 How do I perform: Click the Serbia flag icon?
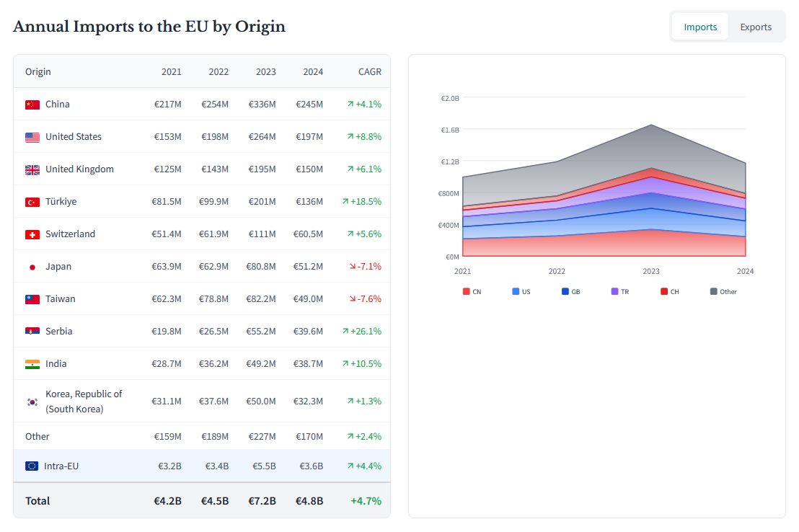(32, 331)
